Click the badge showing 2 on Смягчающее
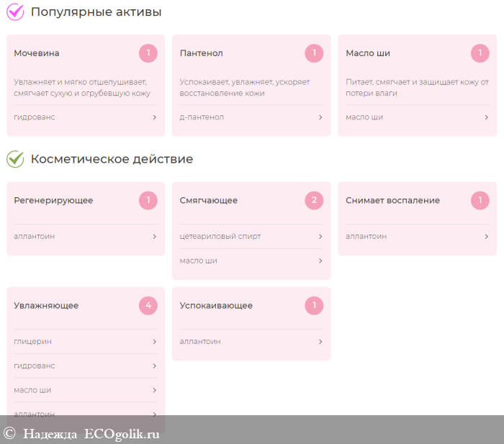Viewport: 504px width, 444px height. [314, 201]
